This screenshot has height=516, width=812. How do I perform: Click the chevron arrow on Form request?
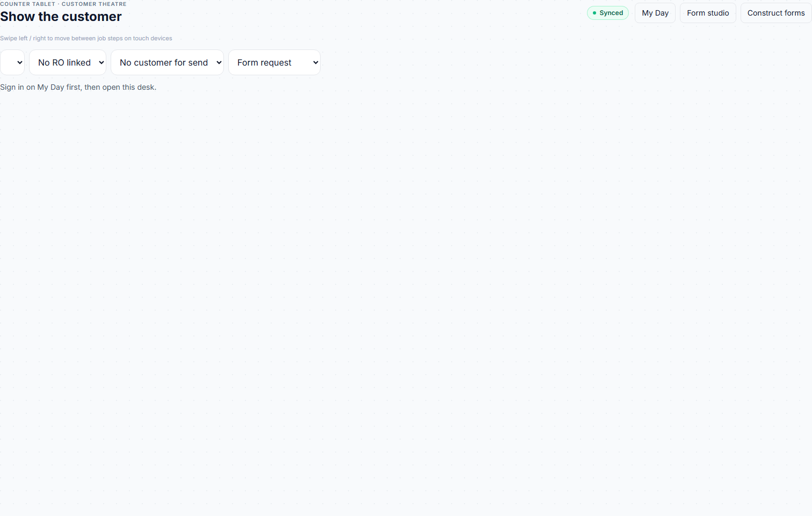click(x=316, y=62)
